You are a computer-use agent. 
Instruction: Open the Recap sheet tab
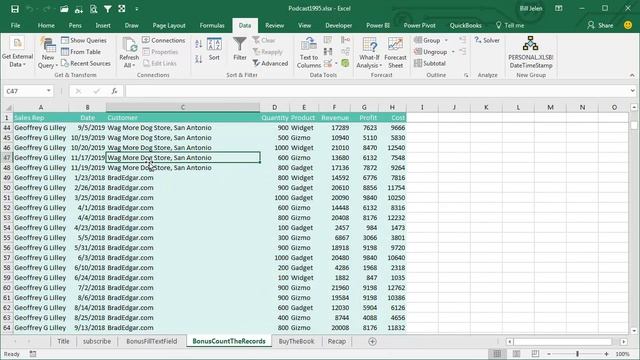[336, 341]
